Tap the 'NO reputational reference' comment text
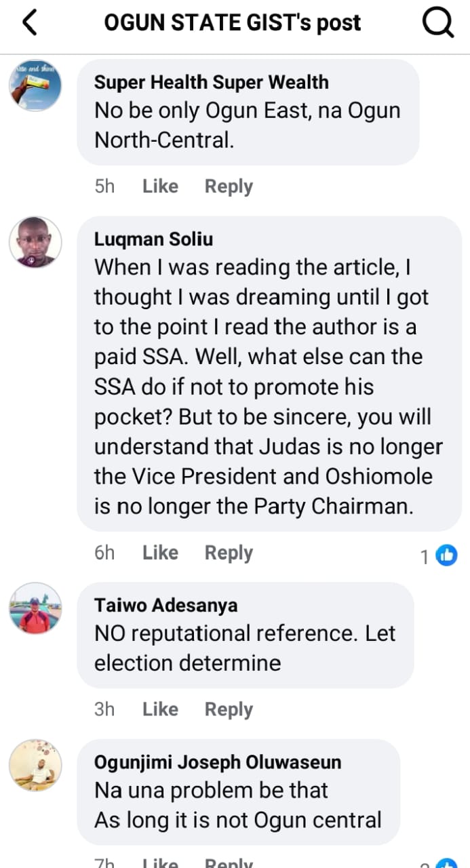470x868 pixels. 244,648
